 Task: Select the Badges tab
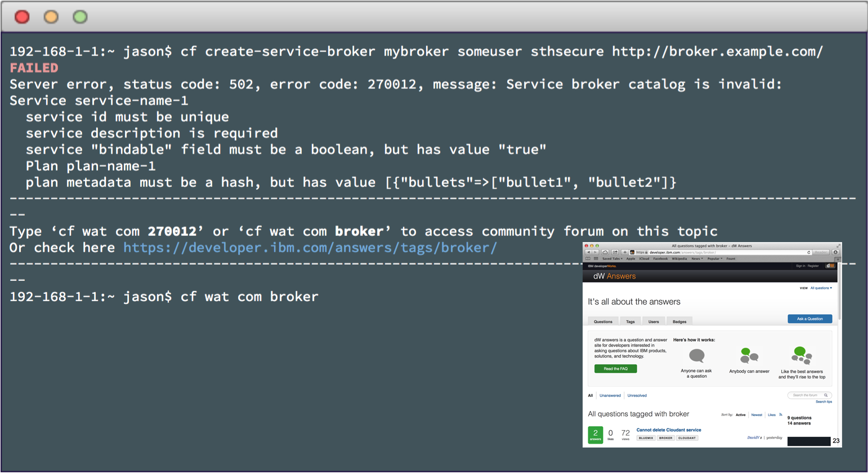(679, 321)
